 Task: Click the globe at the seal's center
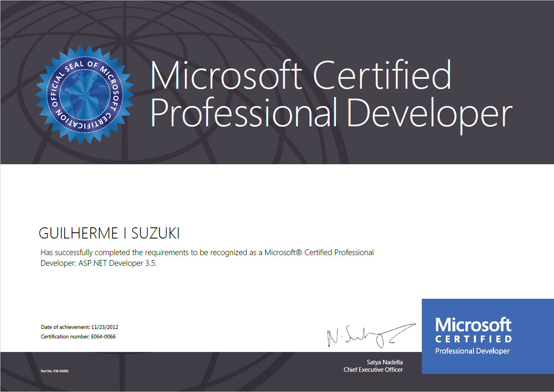pyautogui.click(x=85, y=94)
